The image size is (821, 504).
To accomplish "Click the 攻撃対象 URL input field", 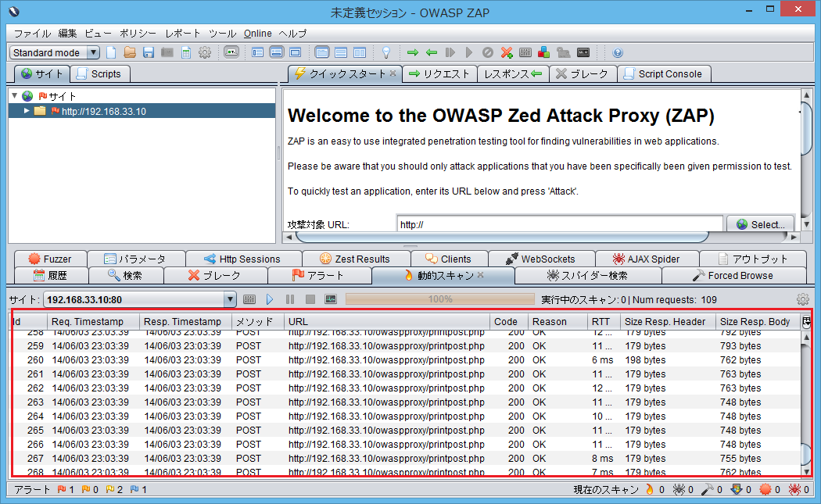I will 559,224.
